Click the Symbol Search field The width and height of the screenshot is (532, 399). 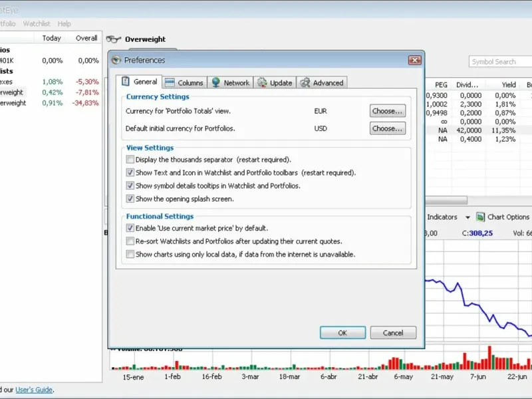[x=501, y=62]
